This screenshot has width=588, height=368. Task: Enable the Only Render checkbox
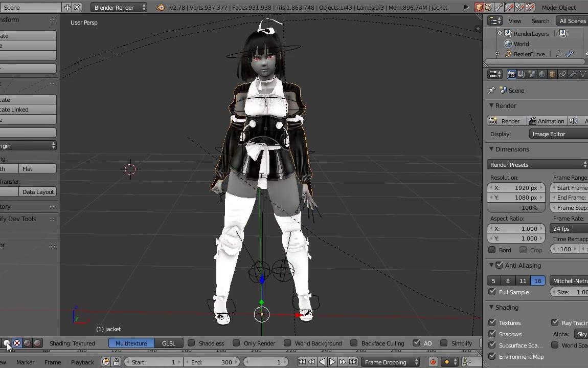click(x=236, y=343)
